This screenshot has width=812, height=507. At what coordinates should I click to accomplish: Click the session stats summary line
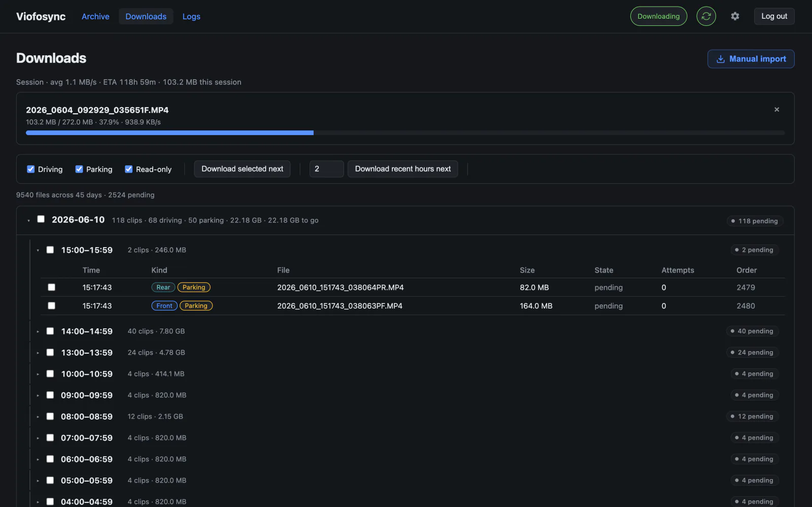click(x=128, y=82)
